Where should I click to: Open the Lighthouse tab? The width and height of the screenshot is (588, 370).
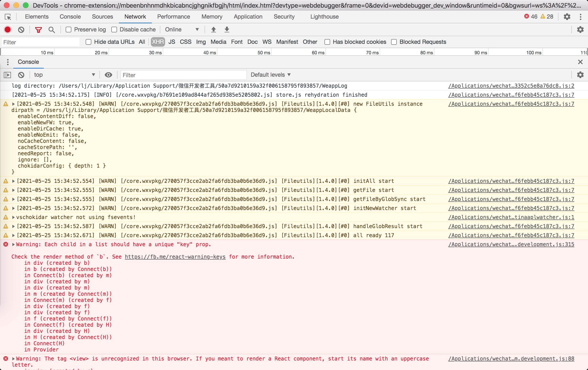pyautogui.click(x=324, y=17)
